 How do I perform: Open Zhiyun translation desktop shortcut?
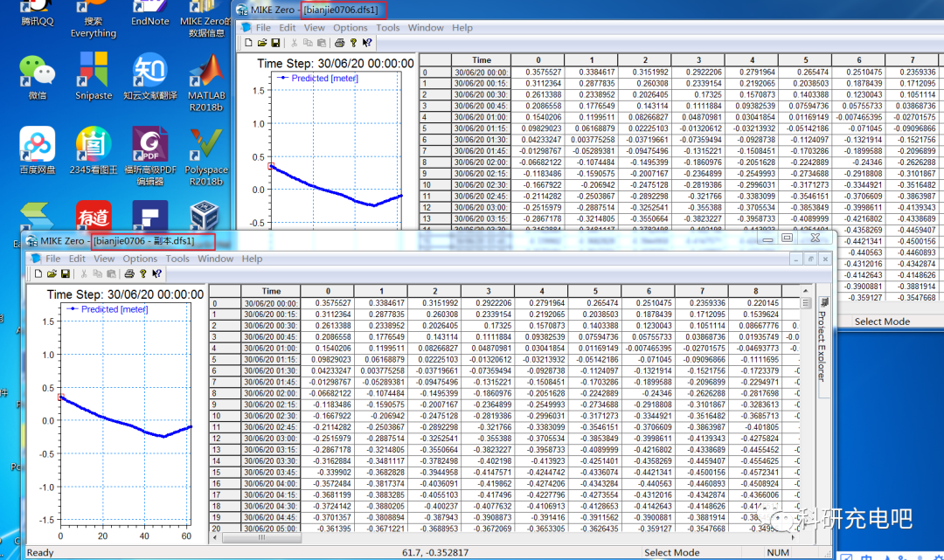point(150,76)
